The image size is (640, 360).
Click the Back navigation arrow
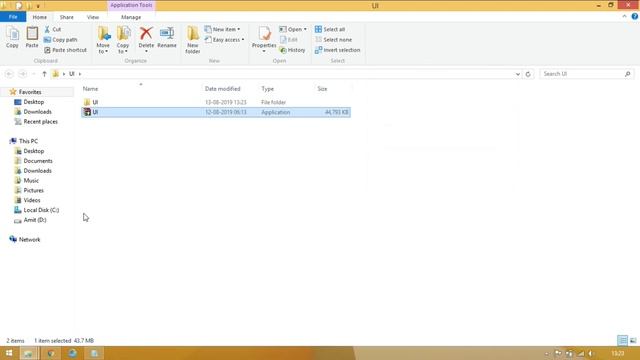[x=9, y=74]
